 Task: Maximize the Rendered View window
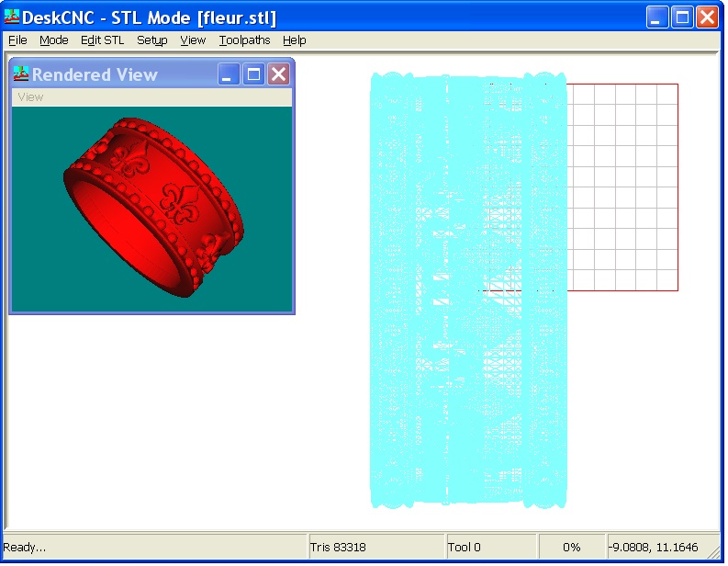click(x=253, y=74)
